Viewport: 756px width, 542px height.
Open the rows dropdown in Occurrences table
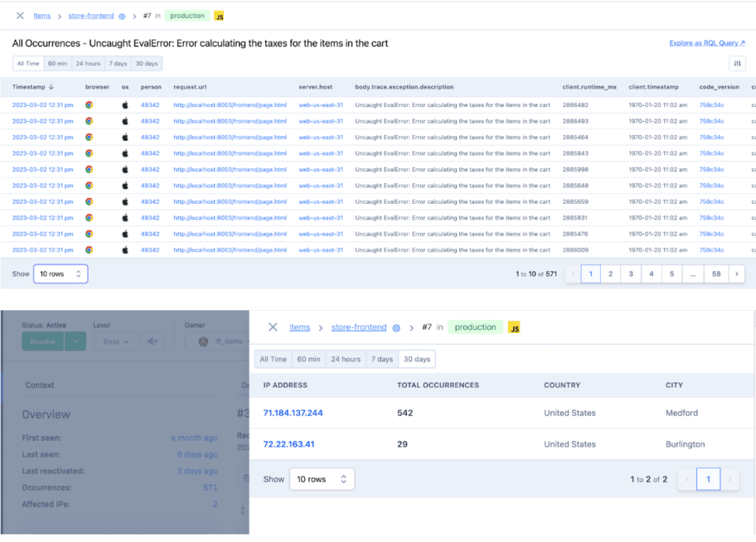click(x=60, y=274)
